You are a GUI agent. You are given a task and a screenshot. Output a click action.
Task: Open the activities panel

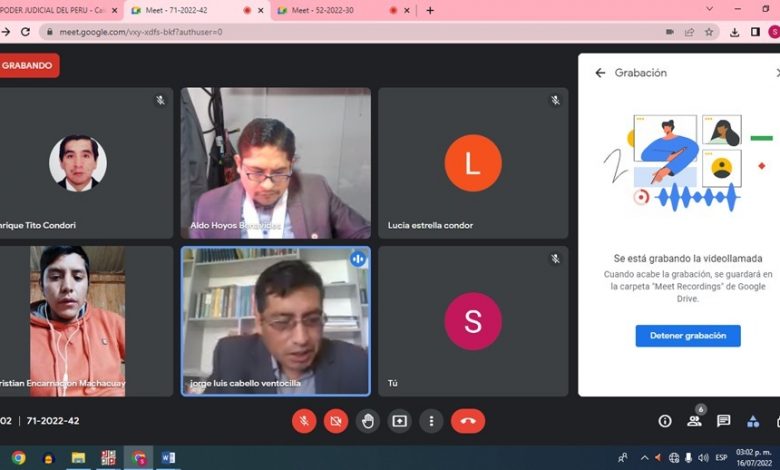click(x=754, y=421)
